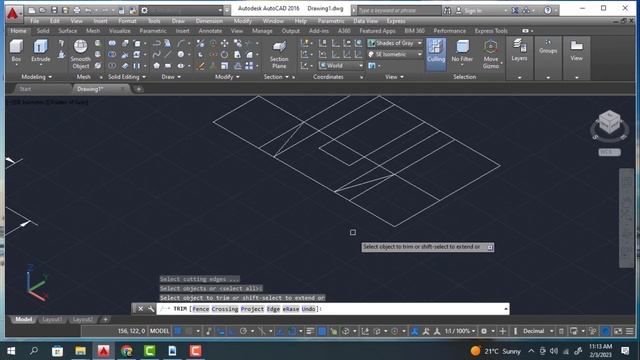
Task: Open the Shades of Gray visual style dropdown
Action: [x=395, y=43]
